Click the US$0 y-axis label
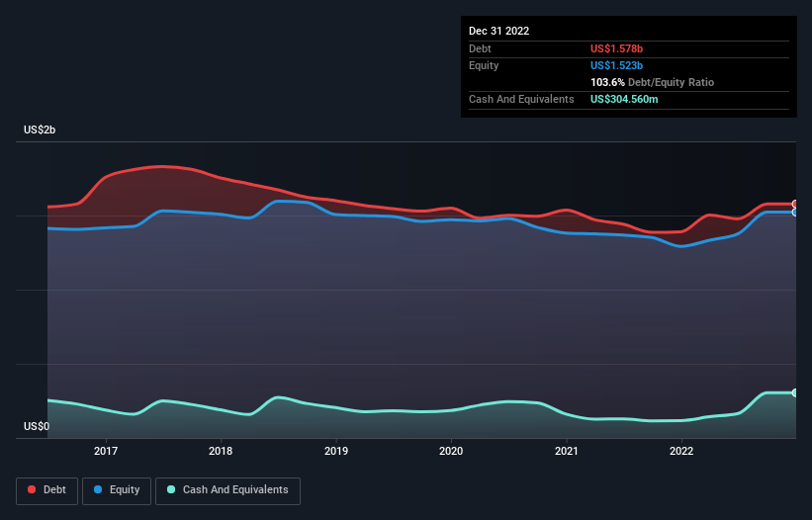 37,426
